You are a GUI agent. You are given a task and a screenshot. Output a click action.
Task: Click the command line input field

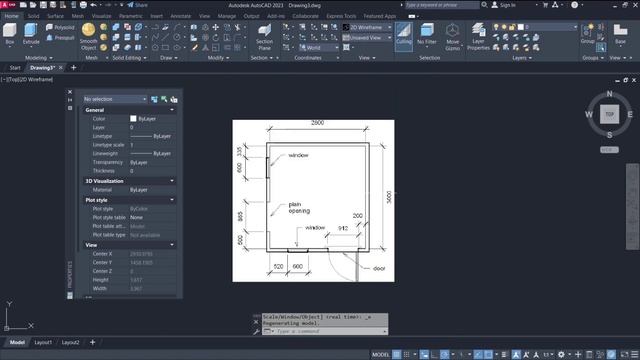pos(329,331)
